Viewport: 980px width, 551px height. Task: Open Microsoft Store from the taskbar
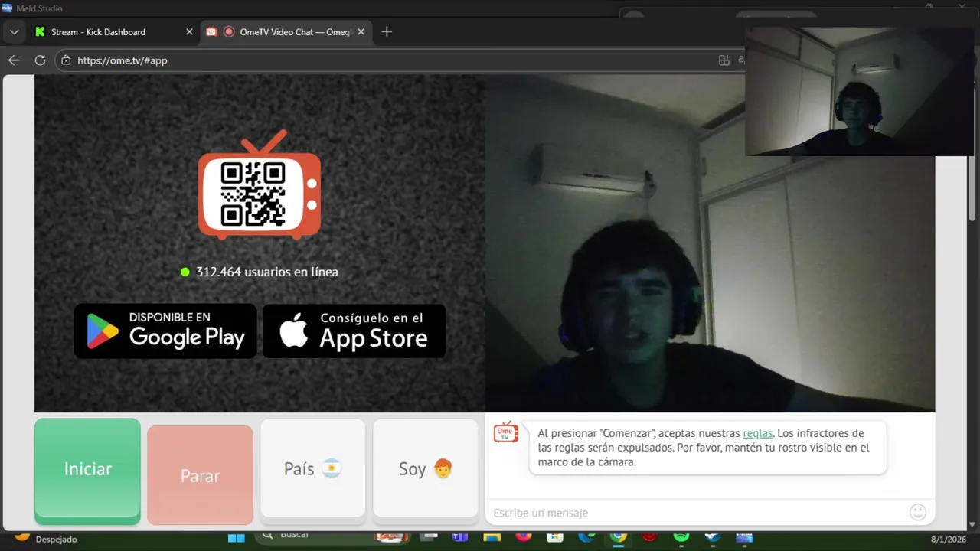tap(555, 537)
